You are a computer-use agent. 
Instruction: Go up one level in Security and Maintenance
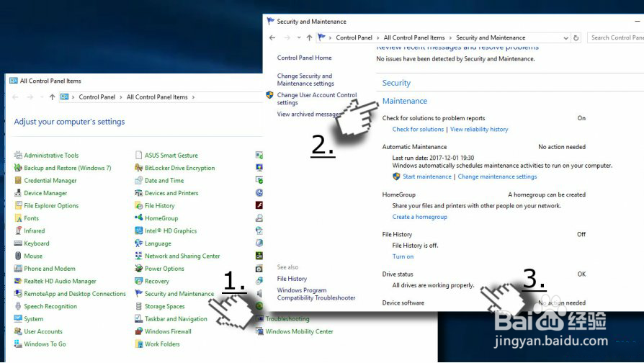click(x=309, y=37)
